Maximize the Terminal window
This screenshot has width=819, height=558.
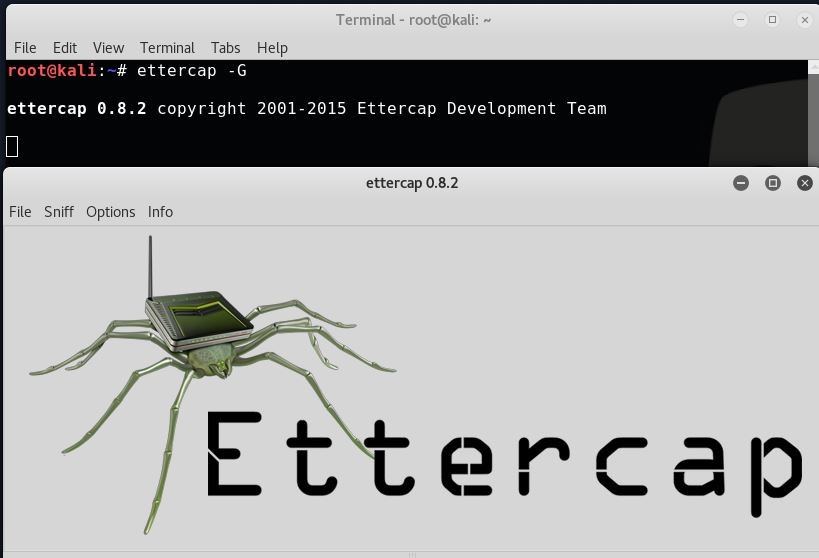point(772,20)
